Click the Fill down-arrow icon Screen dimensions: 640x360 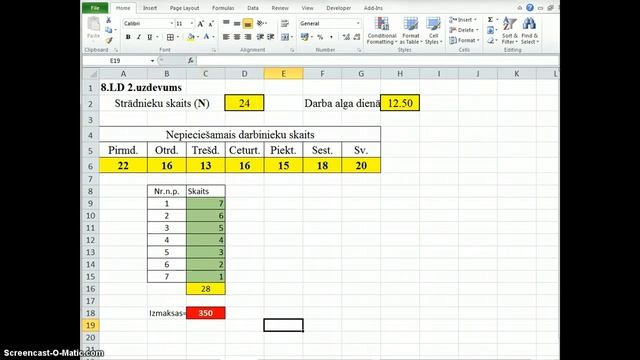coord(490,30)
